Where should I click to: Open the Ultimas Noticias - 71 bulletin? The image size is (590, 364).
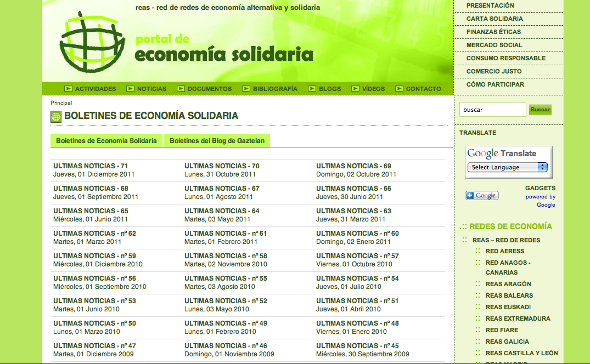pyautogui.click(x=91, y=166)
